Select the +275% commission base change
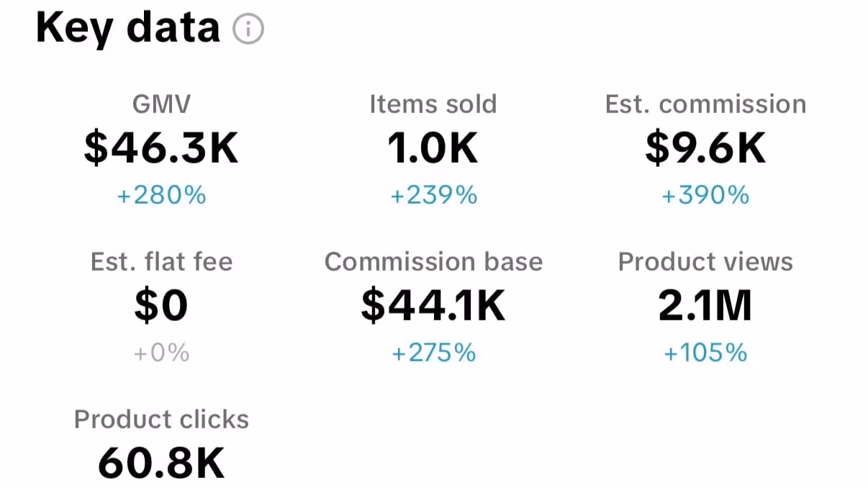This screenshot has width=868, height=488. pyautogui.click(x=433, y=353)
